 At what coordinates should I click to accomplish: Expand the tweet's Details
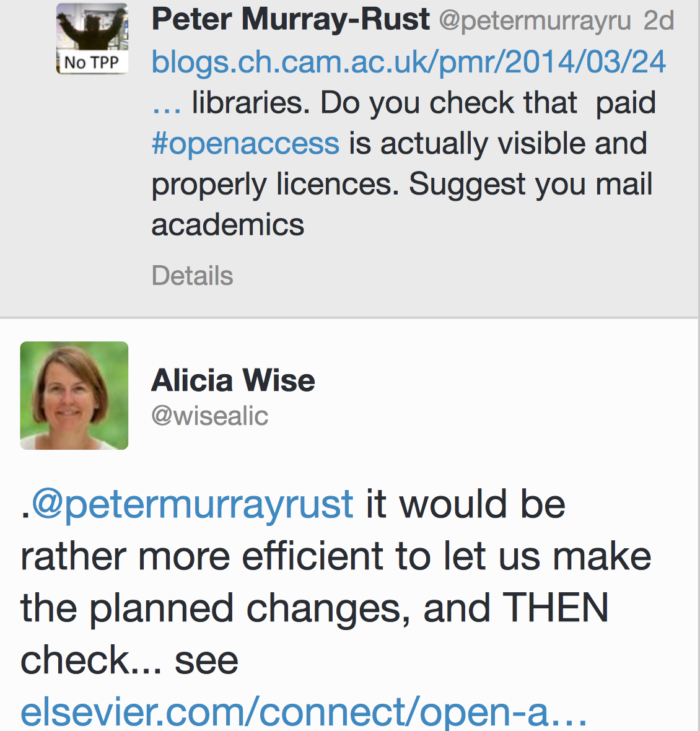click(x=192, y=276)
